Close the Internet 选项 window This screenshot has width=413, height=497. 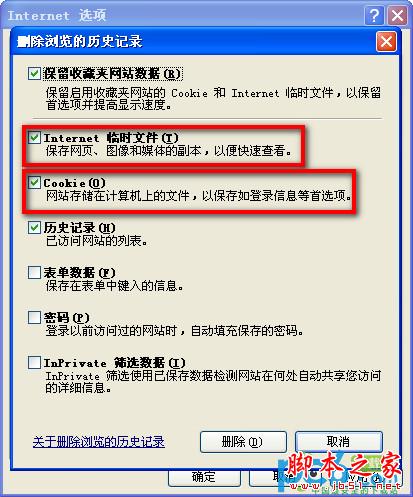pyautogui.click(x=397, y=15)
